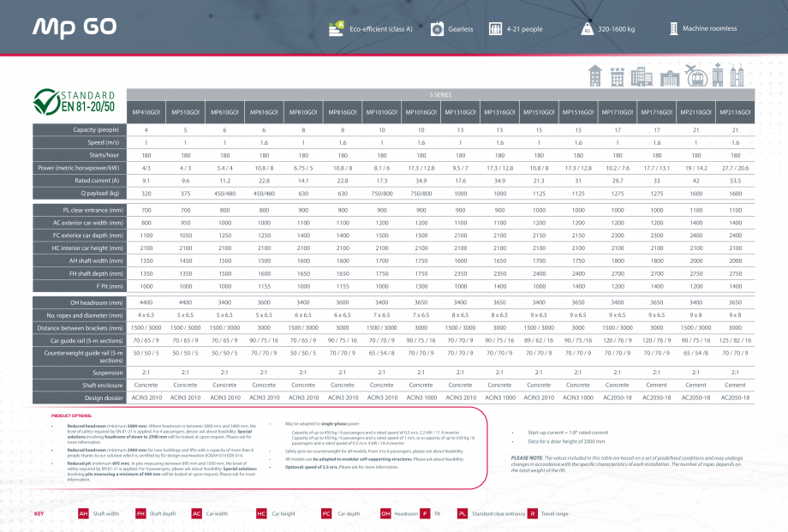Click the Eco-efficient (class A) leaf icon
The width and height of the screenshot is (788, 532).
334,27
